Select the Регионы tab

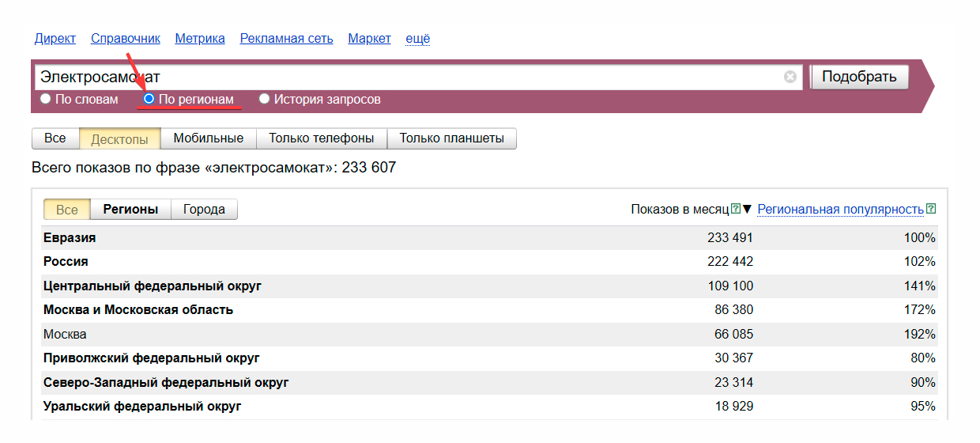tap(131, 210)
